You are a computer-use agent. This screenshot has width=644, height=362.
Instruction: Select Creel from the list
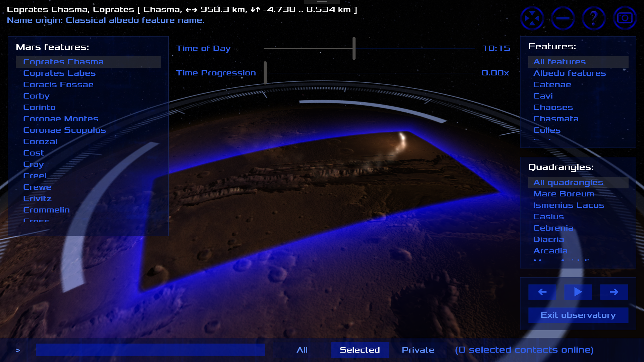click(x=88, y=176)
